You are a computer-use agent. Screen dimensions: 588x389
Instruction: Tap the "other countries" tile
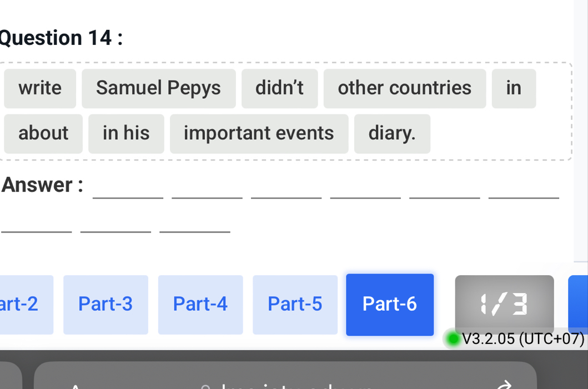[x=404, y=88]
